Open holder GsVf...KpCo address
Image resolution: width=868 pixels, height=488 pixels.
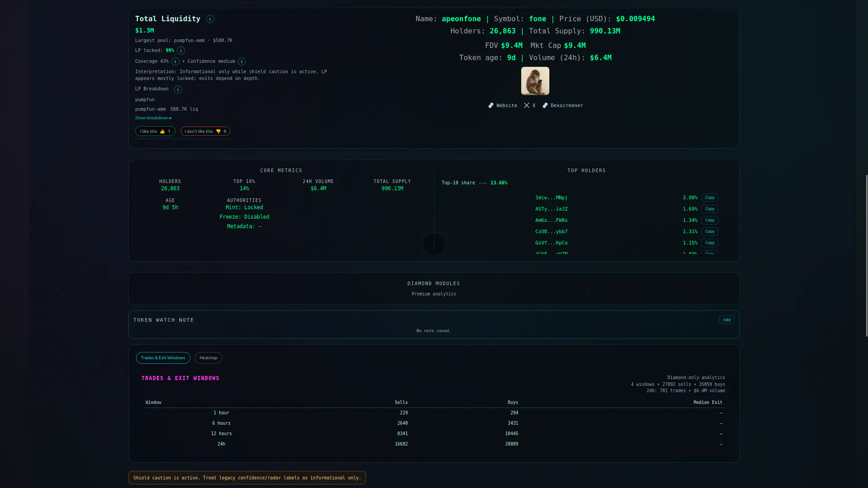pos(551,243)
